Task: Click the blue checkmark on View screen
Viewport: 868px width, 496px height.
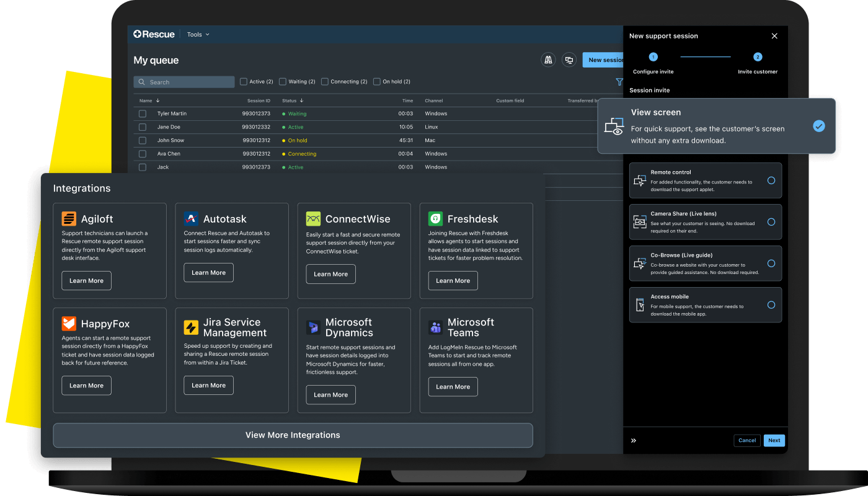Action: (819, 126)
